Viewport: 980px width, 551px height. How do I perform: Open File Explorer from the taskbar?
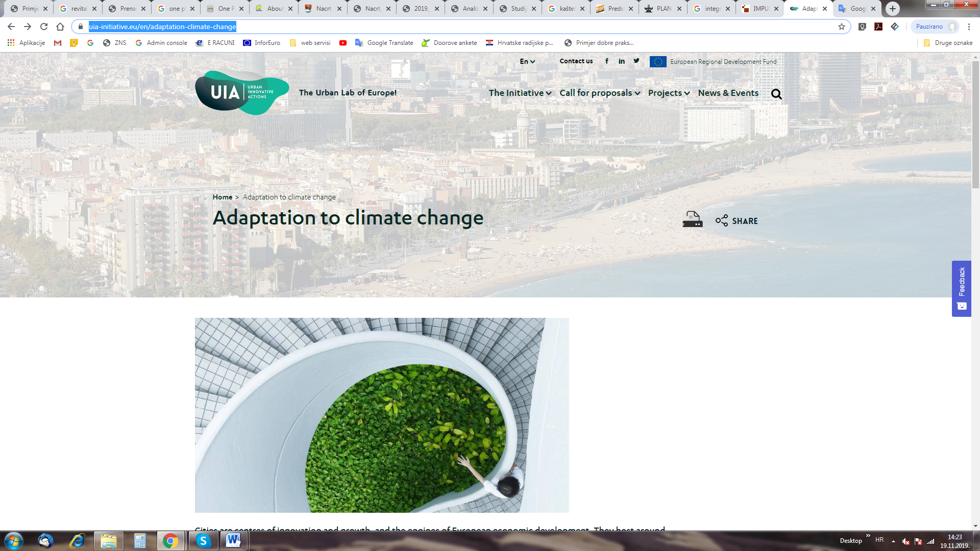(x=108, y=541)
